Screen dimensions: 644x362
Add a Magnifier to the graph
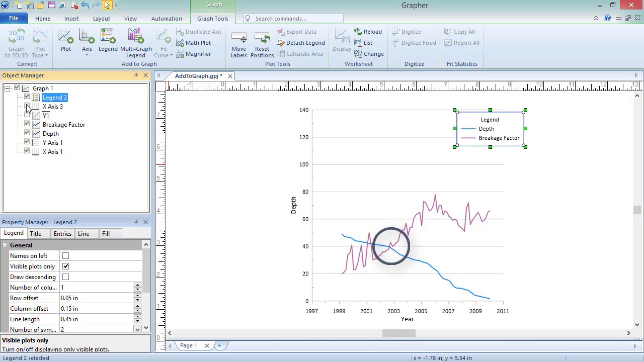click(194, 54)
